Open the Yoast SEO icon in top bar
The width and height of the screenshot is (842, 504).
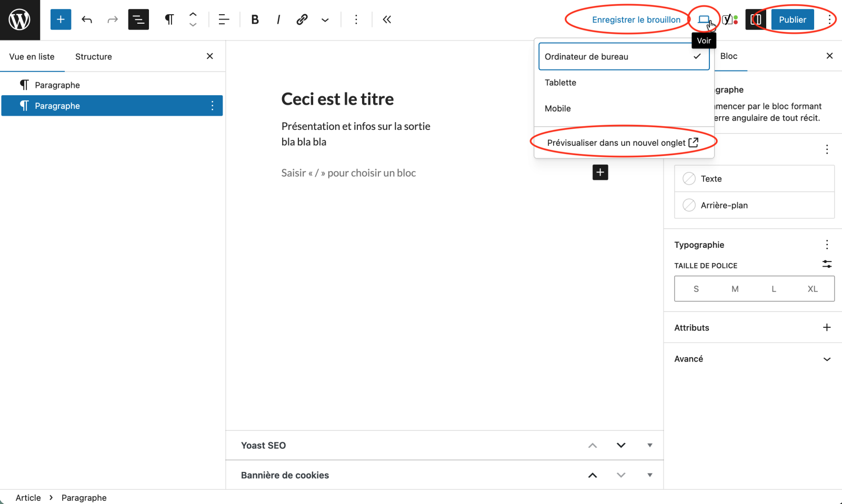(x=729, y=20)
